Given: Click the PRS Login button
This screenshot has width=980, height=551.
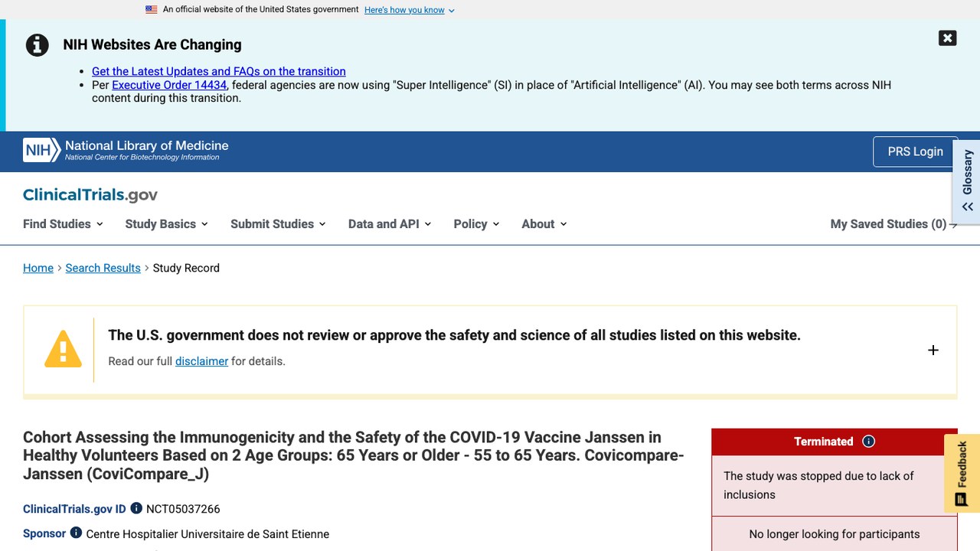Looking at the screenshot, I should click(x=915, y=152).
